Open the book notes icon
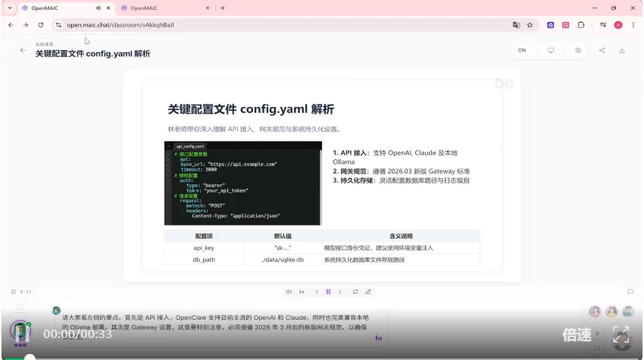Viewport: 644px width, 360px height. tap(20, 307)
